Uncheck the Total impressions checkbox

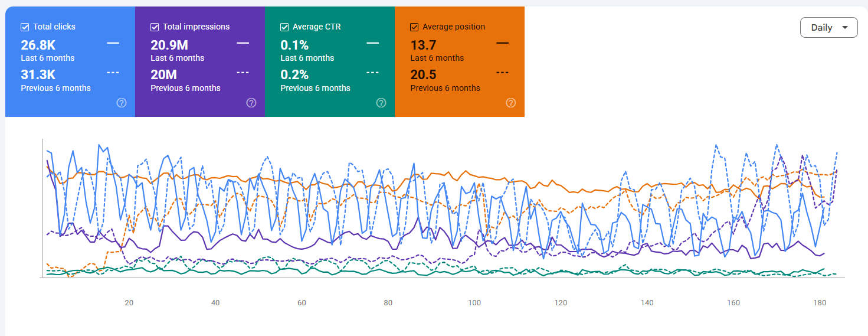point(155,27)
